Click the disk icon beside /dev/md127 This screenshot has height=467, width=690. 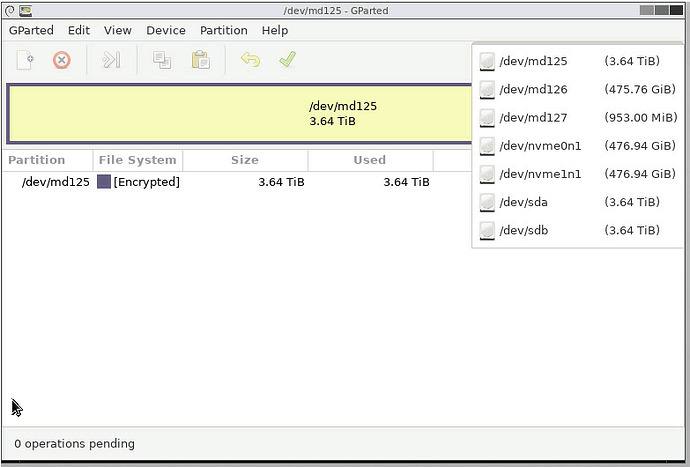(x=487, y=118)
